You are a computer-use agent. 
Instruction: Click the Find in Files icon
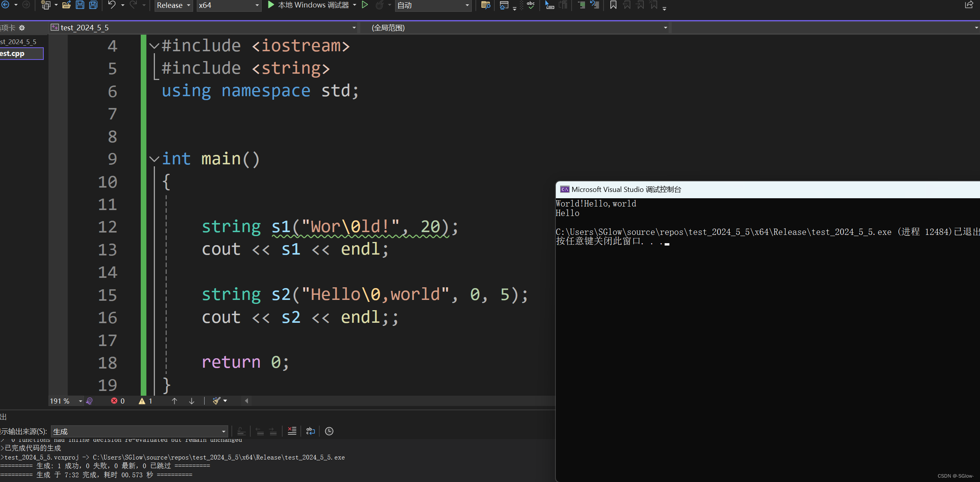pyautogui.click(x=486, y=5)
